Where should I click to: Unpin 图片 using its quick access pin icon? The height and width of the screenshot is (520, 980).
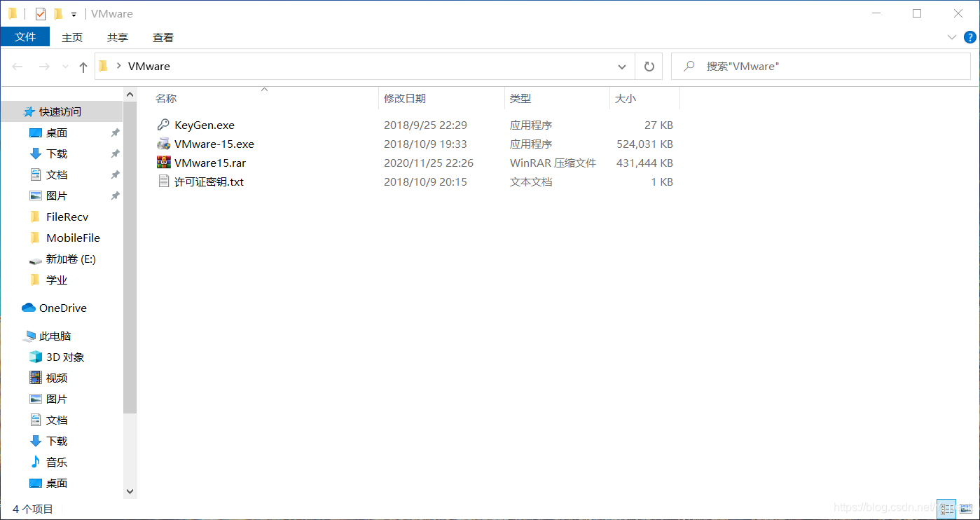click(115, 196)
